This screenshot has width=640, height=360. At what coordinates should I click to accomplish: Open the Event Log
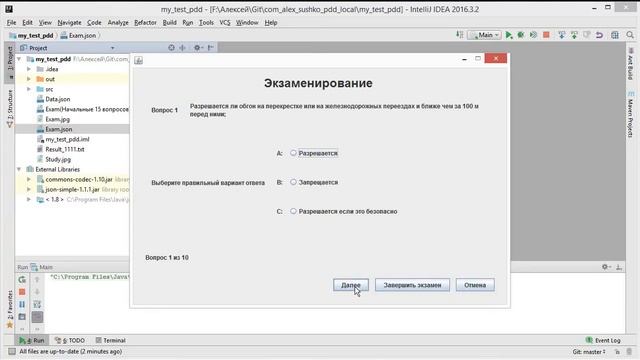tap(603, 340)
